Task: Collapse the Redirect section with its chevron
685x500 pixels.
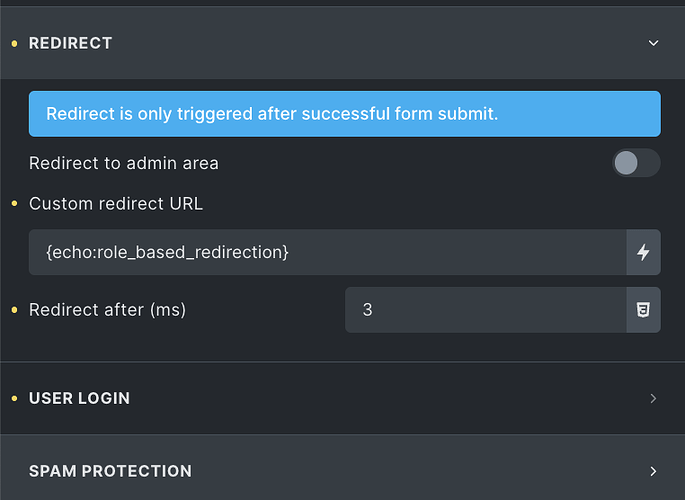Action: [x=654, y=43]
